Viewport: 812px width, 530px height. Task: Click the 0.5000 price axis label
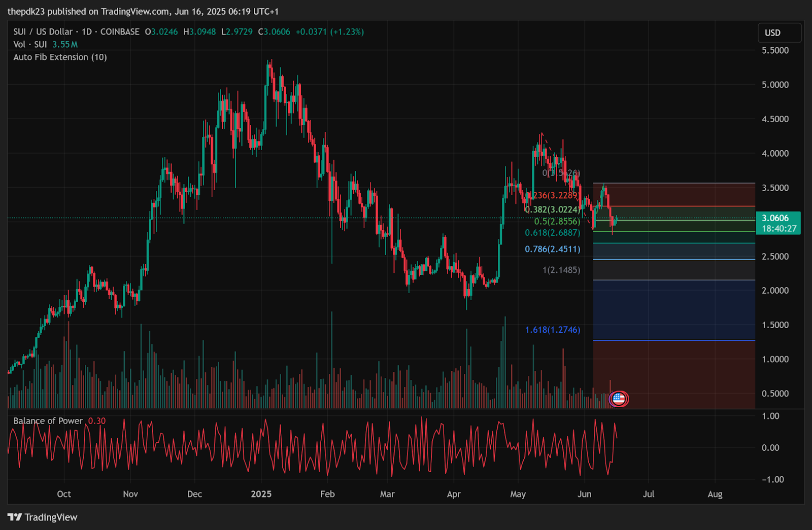pos(775,394)
